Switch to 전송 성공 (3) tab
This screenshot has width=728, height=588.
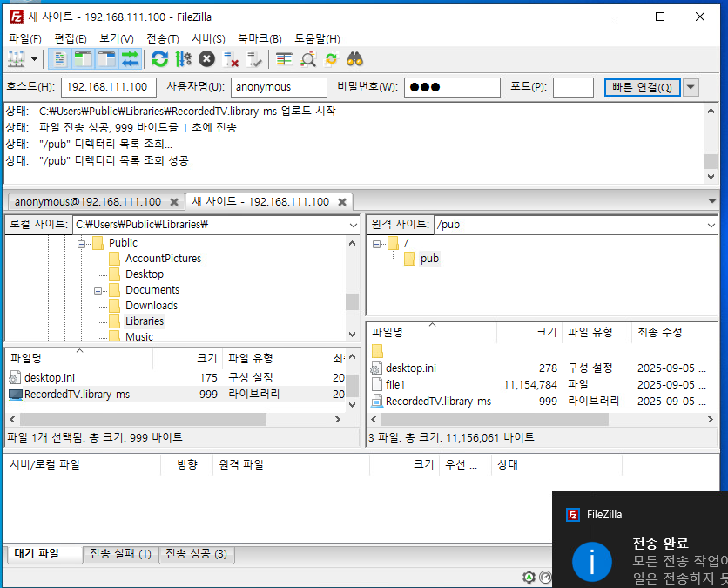(x=197, y=554)
